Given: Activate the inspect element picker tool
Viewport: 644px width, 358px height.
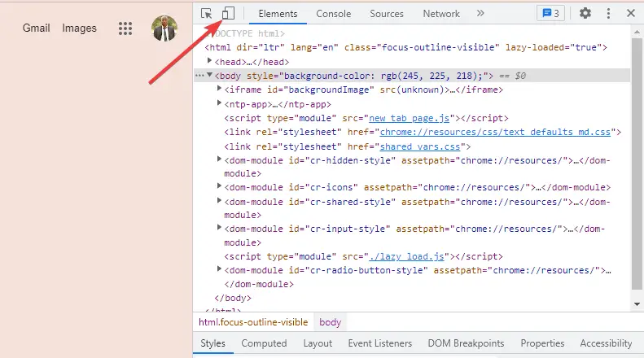Looking at the screenshot, I should [207, 14].
